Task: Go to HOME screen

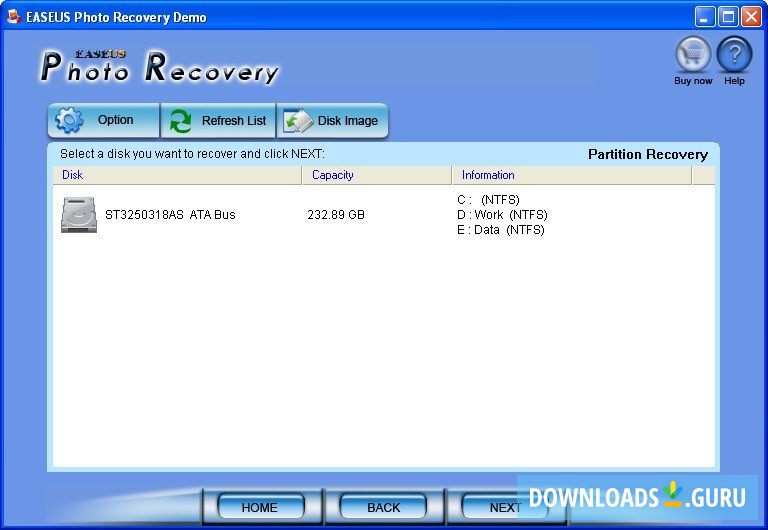Action: (x=260, y=507)
